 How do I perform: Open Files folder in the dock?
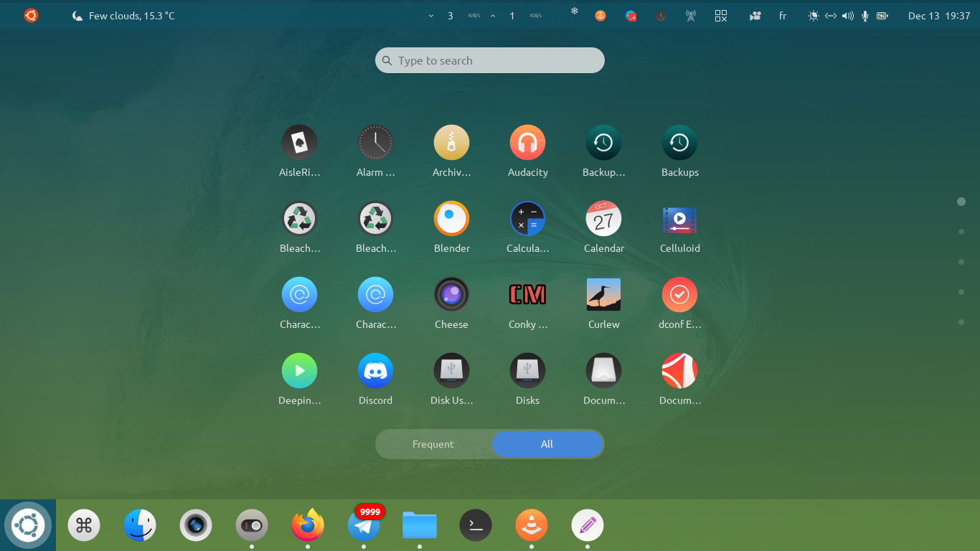click(420, 525)
